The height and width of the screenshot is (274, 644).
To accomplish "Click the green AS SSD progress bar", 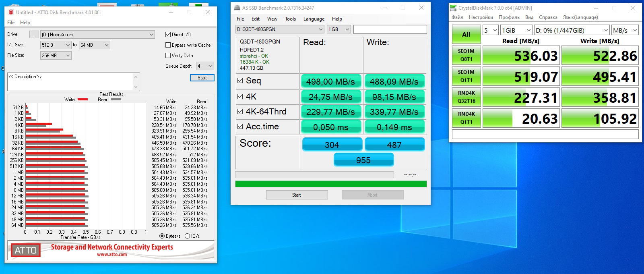I will (331, 184).
